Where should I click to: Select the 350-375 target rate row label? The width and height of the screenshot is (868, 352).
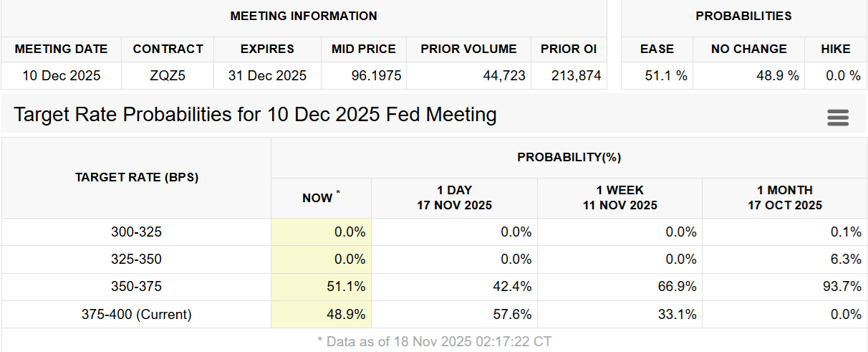click(136, 287)
